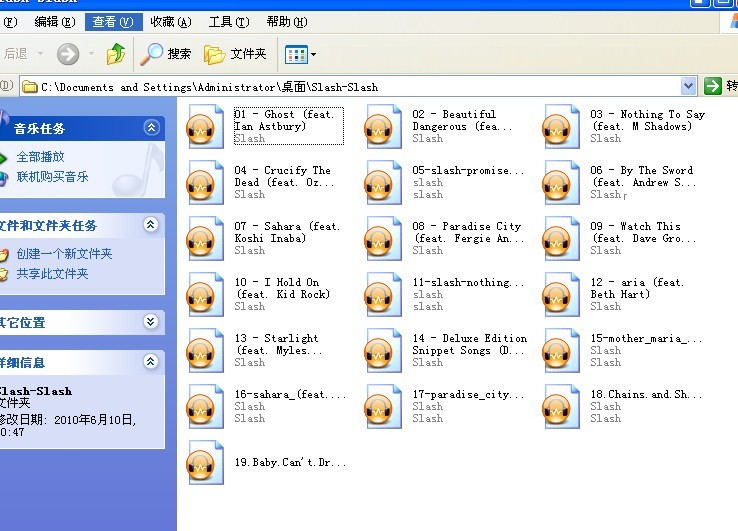Click the file name 01 - Ghost (feat. Ian Astbury)
Image resolution: width=738 pixels, height=531 pixels.
284,120
